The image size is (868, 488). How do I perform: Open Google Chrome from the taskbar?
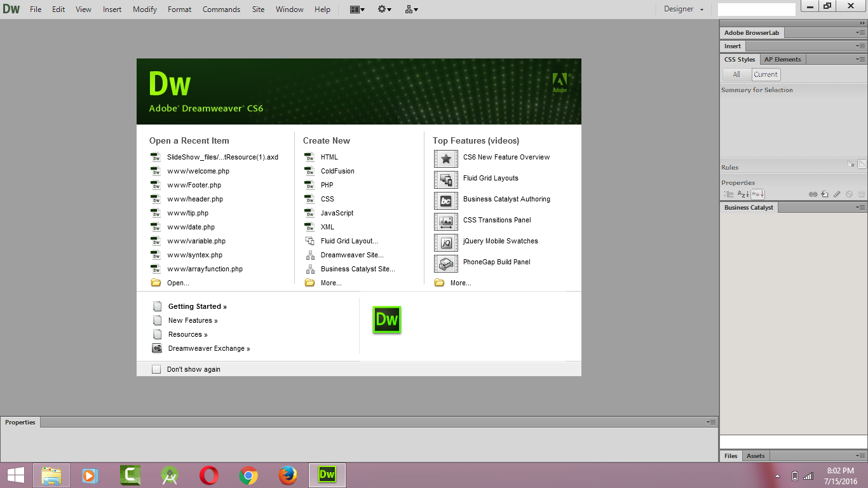pos(248,475)
